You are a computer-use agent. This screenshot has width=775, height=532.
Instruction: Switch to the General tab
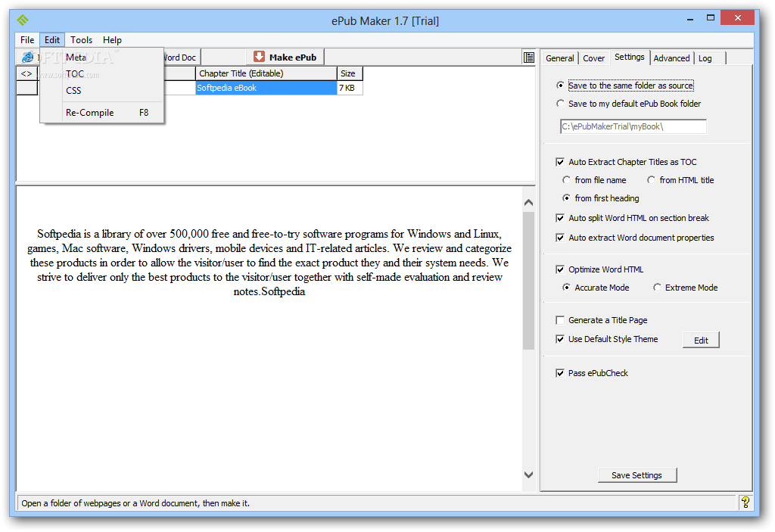tap(559, 58)
